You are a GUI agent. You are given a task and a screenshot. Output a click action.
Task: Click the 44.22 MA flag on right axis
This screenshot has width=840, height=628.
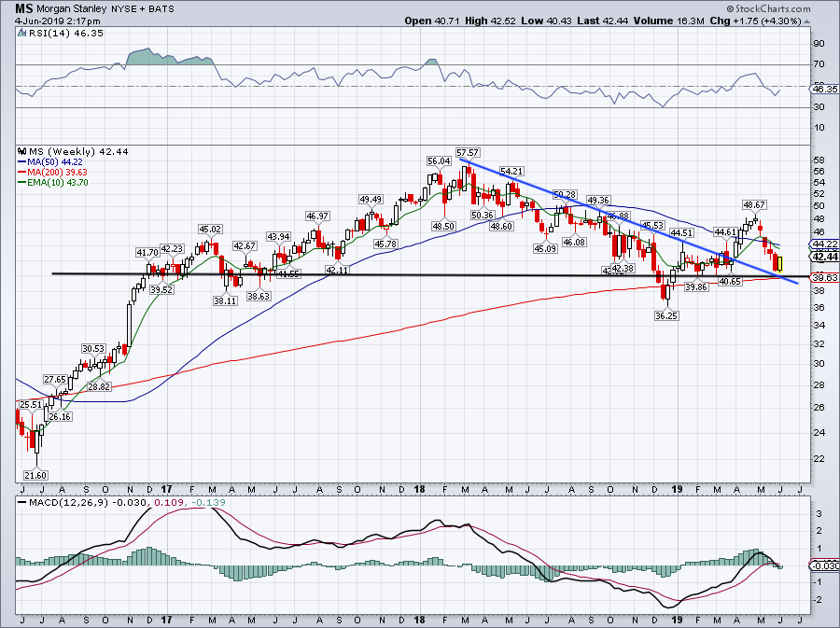[x=824, y=244]
